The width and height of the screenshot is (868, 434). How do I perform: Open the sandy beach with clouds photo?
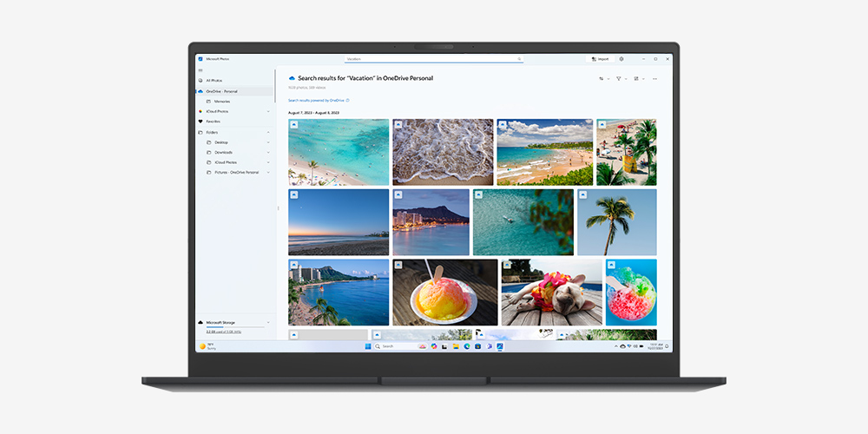click(x=545, y=152)
